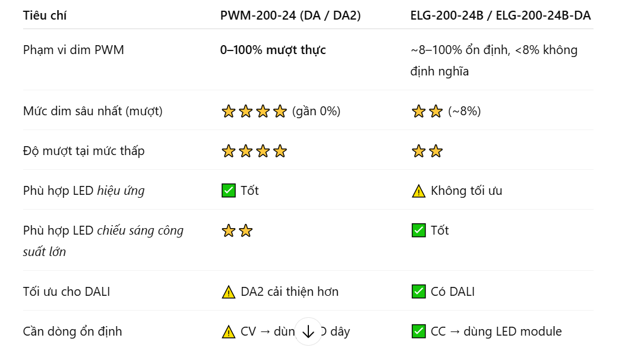
Task: Click the "Tiêu chí" column header
Action: (x=45, y=15)
